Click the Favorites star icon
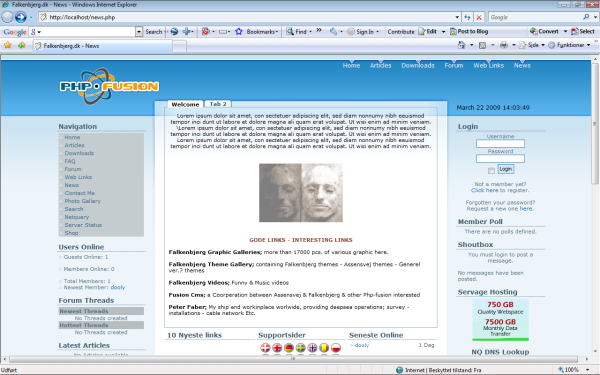600x375 pixels. (x=7, y=46)
